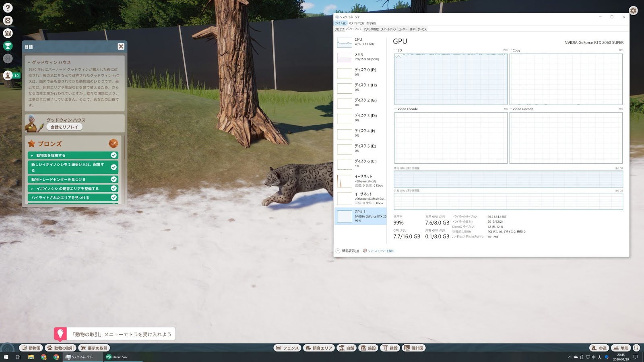Open the trophy objectives icon

[8, 46]
